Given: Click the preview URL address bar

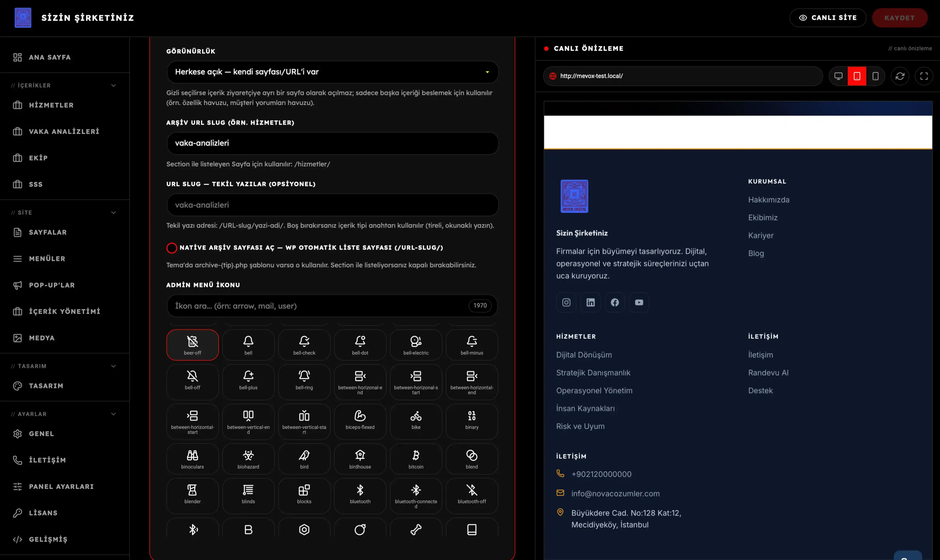Looking at the screenshot, I should (682, 76).
